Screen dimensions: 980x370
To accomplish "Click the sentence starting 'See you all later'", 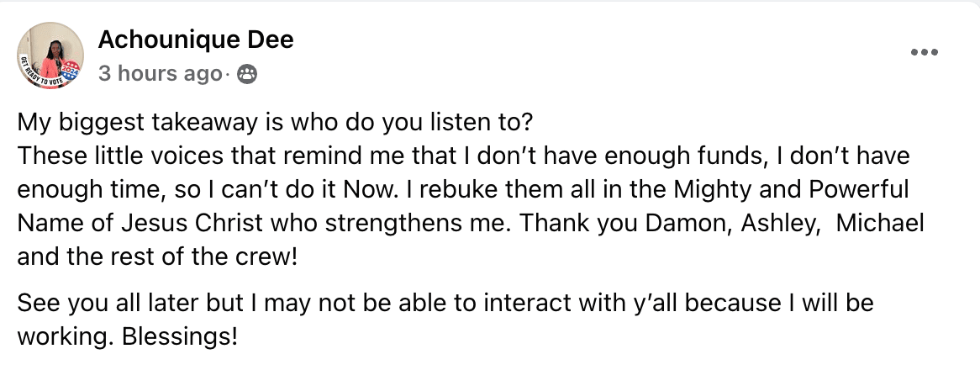I will [x=445, y=320].
